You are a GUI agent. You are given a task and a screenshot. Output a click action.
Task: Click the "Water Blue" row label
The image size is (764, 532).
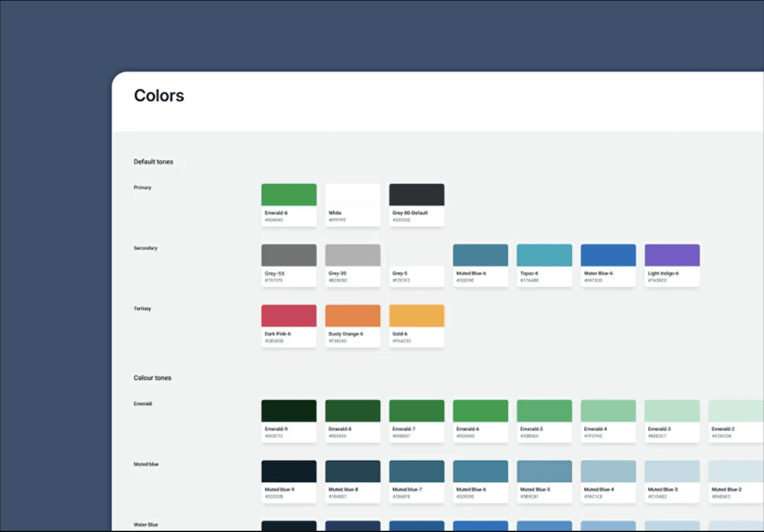tap(146, 525)
